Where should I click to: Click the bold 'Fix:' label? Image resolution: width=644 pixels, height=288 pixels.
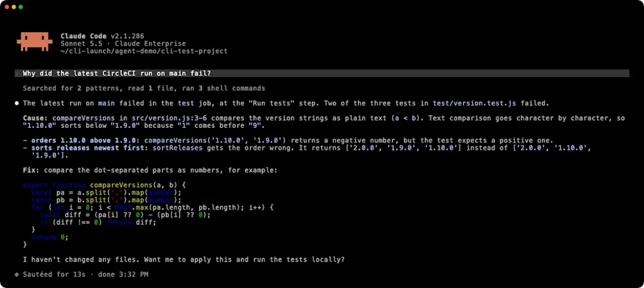pyautogui.click(x=31, y=170)
